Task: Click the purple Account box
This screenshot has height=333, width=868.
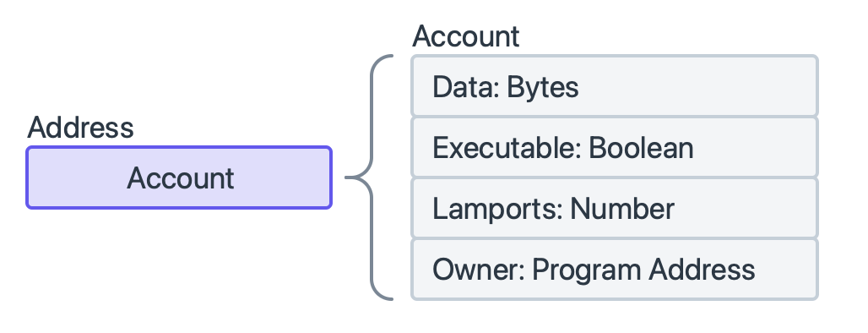Action: click(179, 177)
